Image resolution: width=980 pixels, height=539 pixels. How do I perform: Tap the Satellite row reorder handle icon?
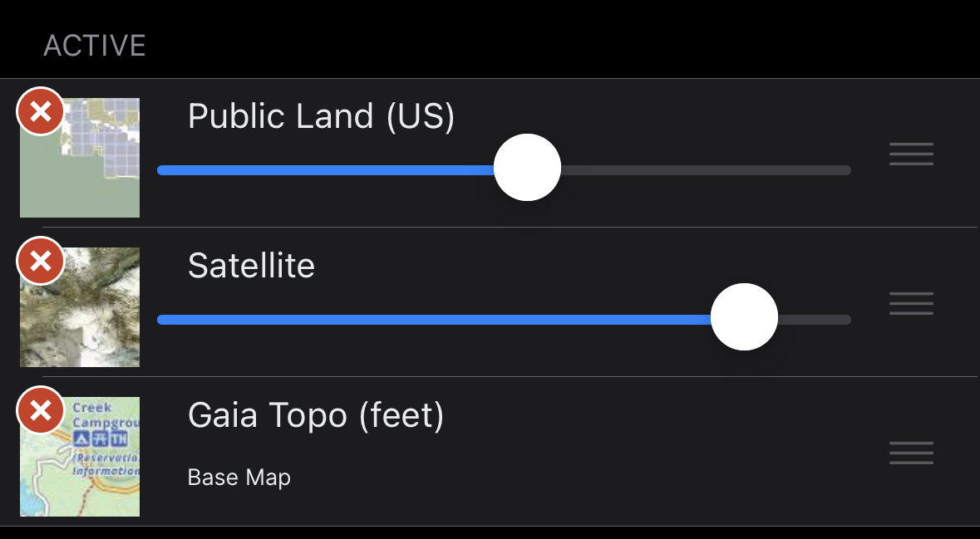pos(911,303)
